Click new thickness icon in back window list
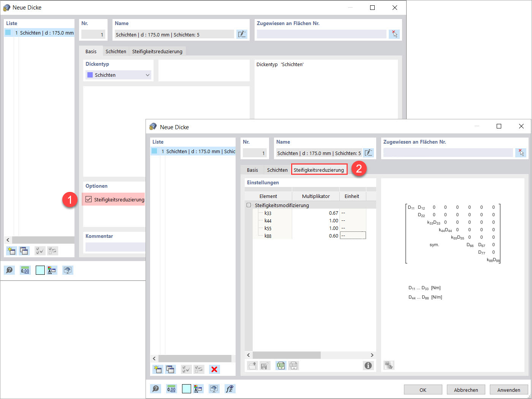Viewport: 532px width, 399px height. (x=11, y=250)
